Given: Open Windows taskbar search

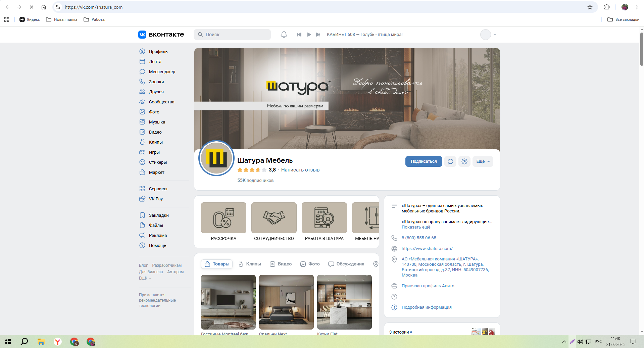Looking at the screenshot, I should point(24,342).
